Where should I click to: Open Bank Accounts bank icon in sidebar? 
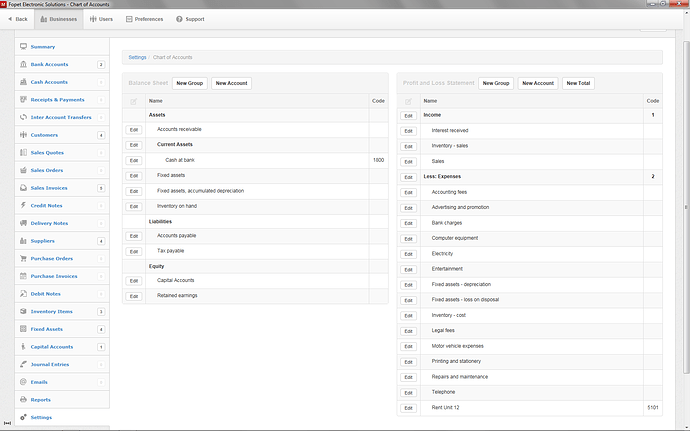coord(23,64)
